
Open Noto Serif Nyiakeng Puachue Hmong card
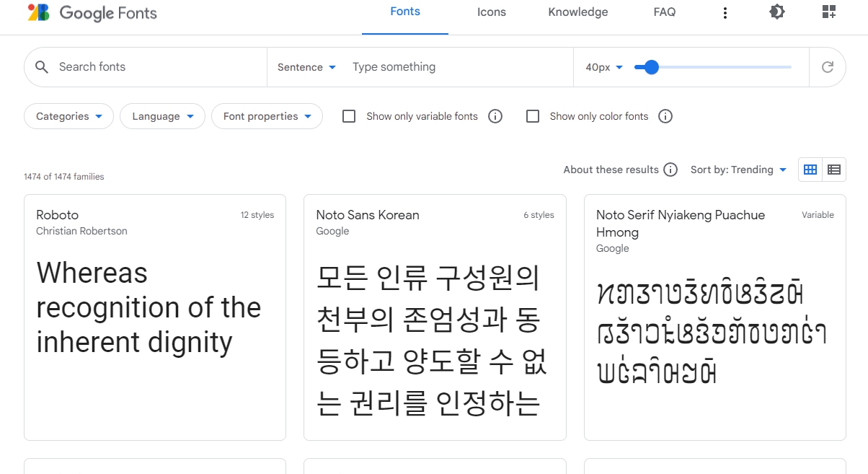click(715, 317)
